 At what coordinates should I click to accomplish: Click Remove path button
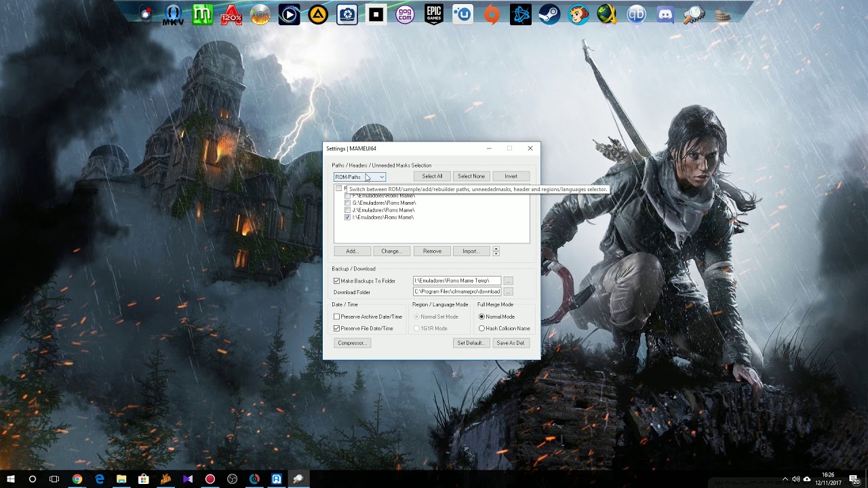(x=432, y=251)
